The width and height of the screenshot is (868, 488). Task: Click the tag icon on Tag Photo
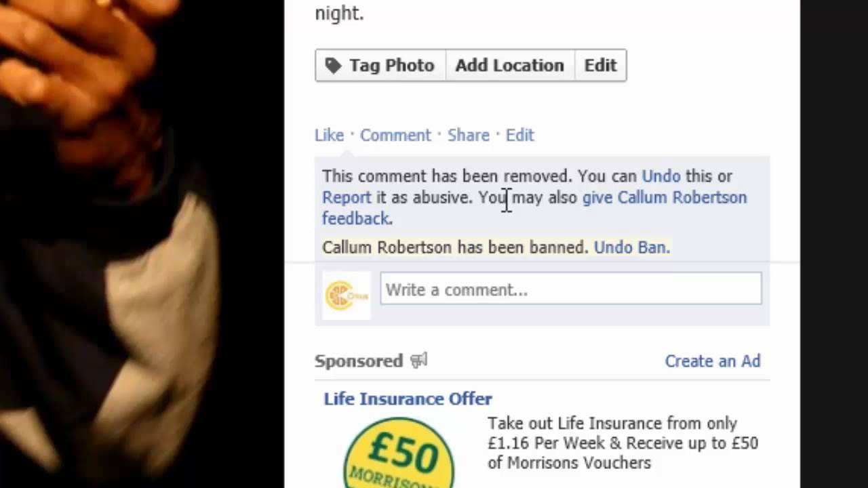coord(333,65)
